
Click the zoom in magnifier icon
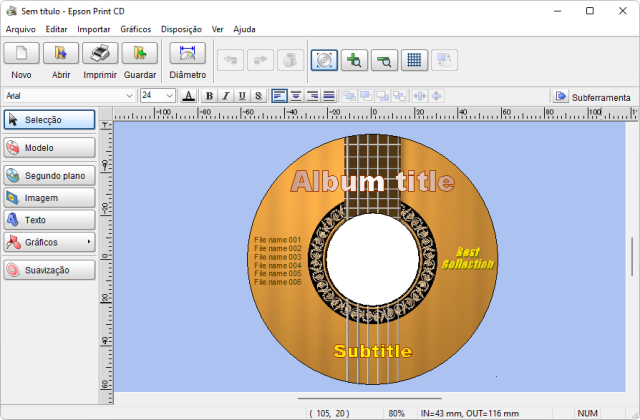click(354, 60)
